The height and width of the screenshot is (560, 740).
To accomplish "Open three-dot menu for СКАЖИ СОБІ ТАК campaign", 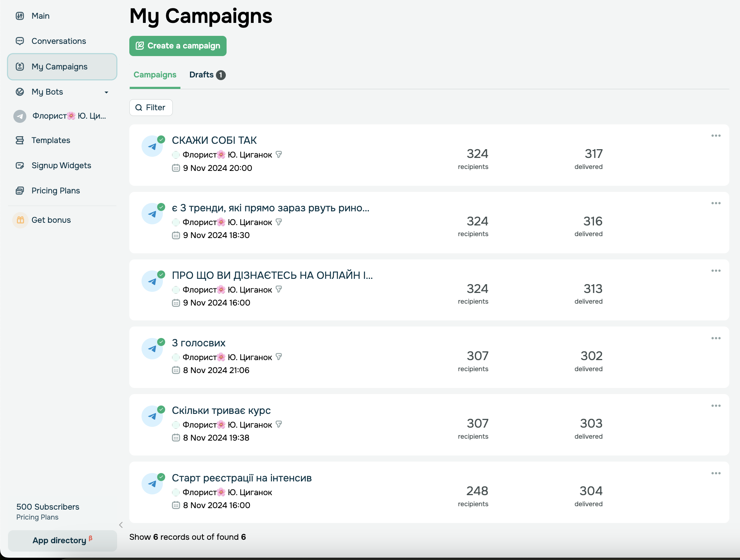I will click(716, 136).
